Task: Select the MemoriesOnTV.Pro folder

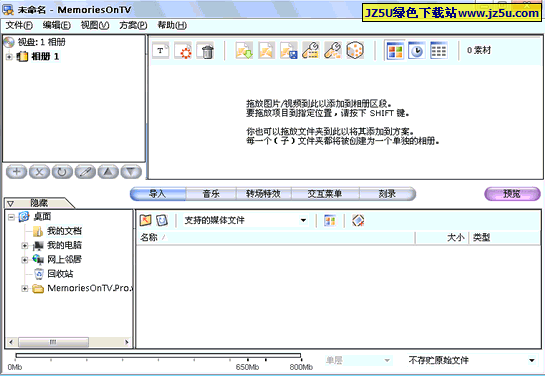Action: pyautogui.click(x=90, y=288)
